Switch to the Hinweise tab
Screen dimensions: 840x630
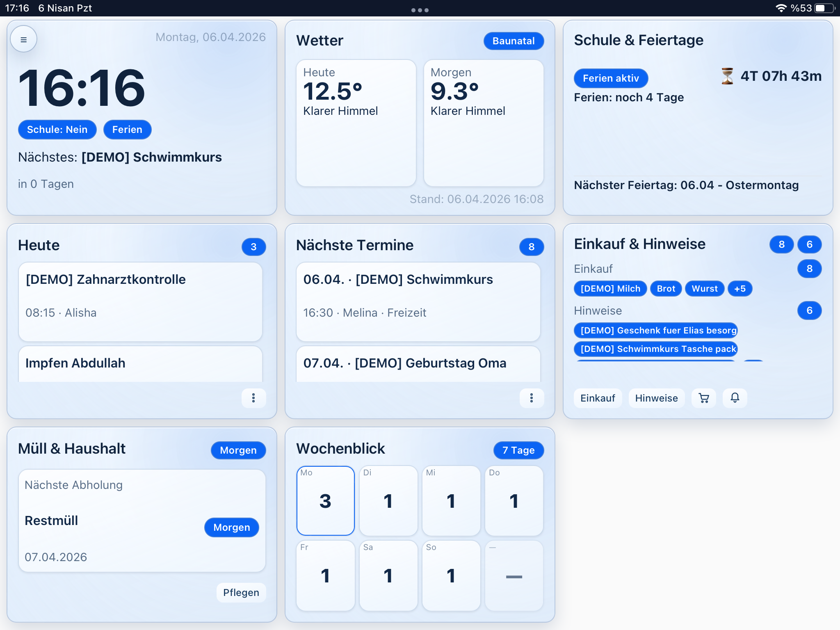click(x=656, y=398)
